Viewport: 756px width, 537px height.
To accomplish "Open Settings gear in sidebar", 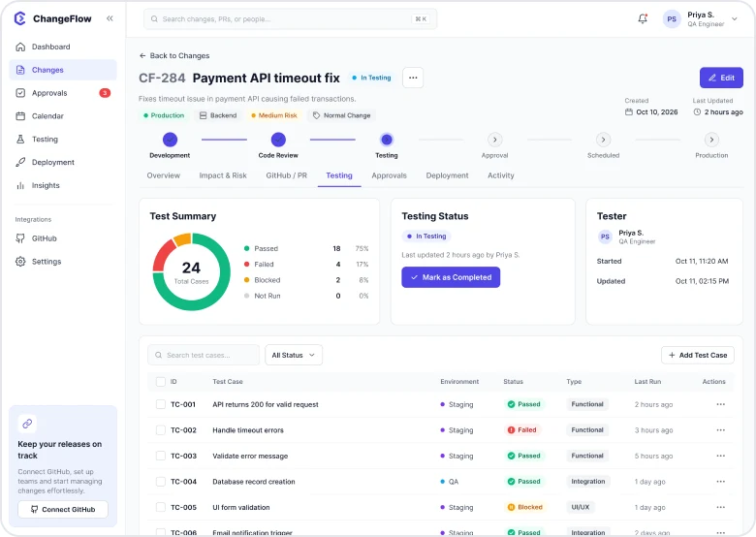I will 63,262.
